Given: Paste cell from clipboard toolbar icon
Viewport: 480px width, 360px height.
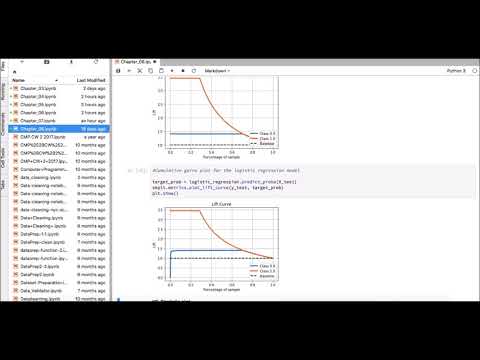Looking at the screenshot, I should (x=161, y=71).
